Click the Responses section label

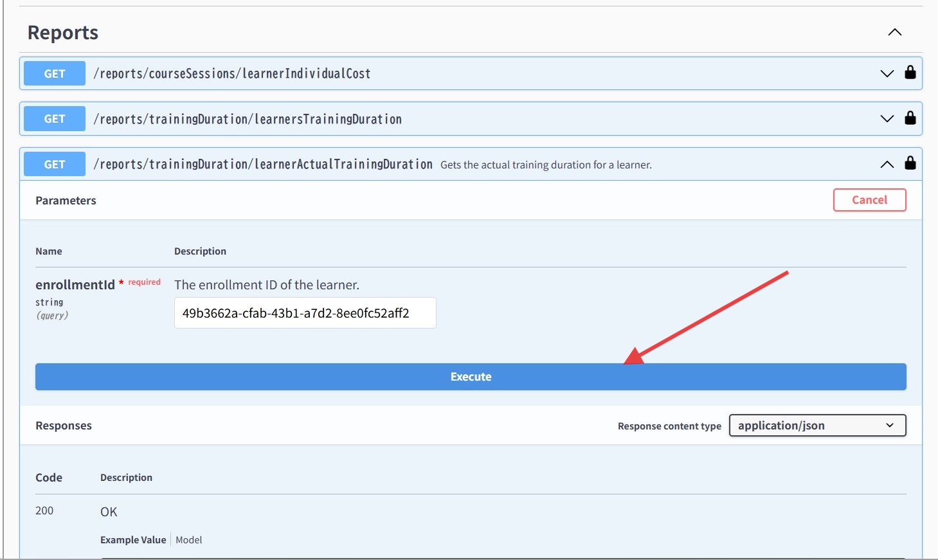pyautogui.click(x=64, y=426)
